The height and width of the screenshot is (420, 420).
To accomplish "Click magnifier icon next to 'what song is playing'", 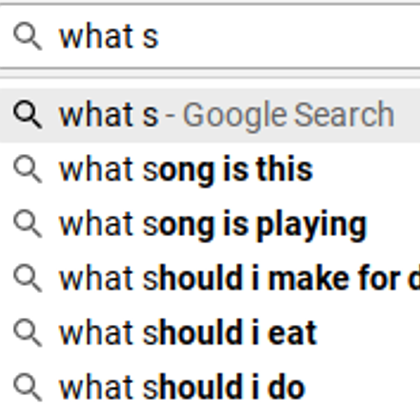I will tap(28, 224).
